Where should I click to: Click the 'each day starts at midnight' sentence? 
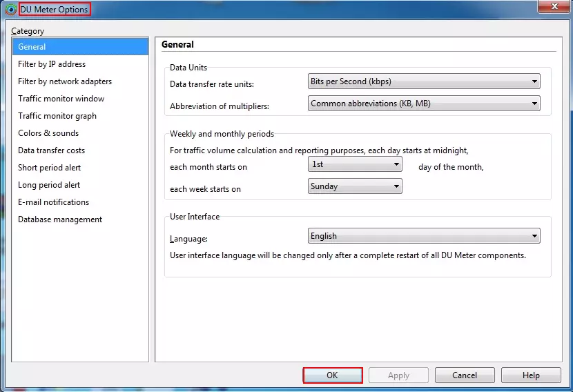319,150
